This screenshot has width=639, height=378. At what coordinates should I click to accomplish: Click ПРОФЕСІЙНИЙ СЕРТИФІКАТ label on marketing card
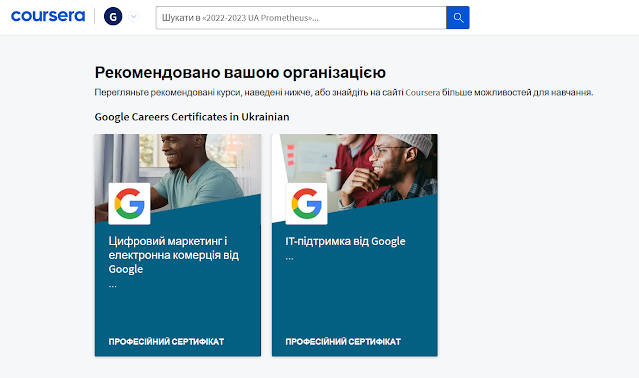166,342
